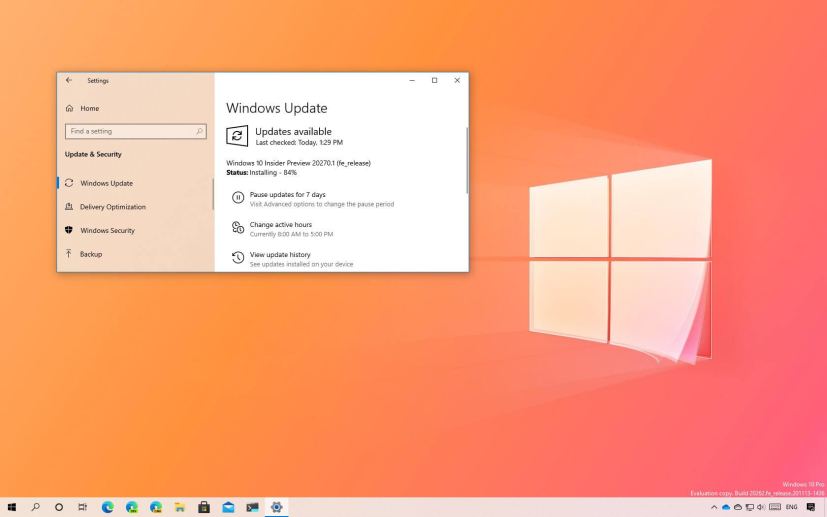The height and width of the screenshot is (517, 827).
Task: Click the "Update & Security" section heading
Action: (x=93, y=154)
